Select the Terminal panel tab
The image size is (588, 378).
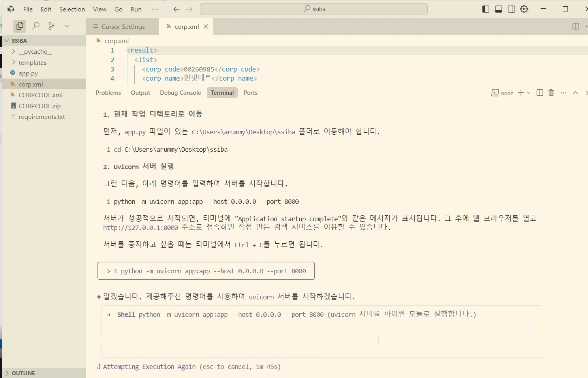pyautogui.click(x=222, y=93)
